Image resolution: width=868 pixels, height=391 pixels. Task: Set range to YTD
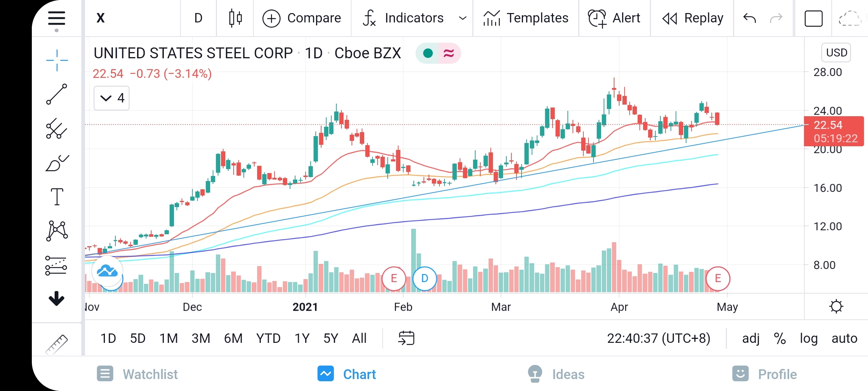coord(268,339)
